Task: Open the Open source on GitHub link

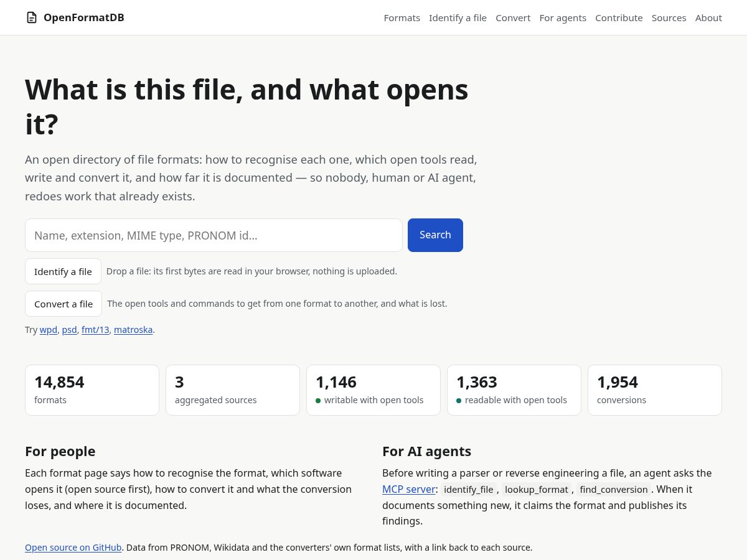Action: coord(73,548)
